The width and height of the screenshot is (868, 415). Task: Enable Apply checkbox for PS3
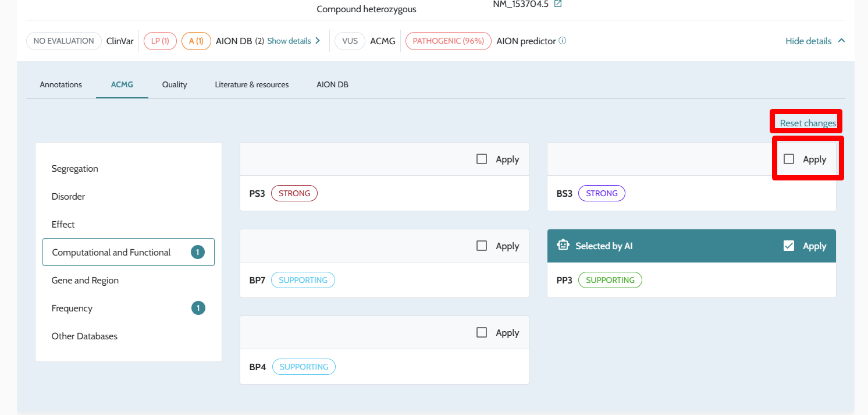(x=482, y=159)
